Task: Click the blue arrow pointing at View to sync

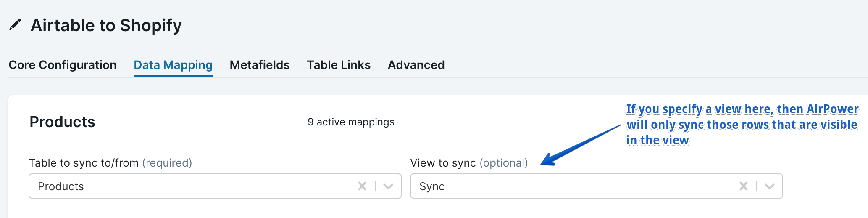Action: 580,145
